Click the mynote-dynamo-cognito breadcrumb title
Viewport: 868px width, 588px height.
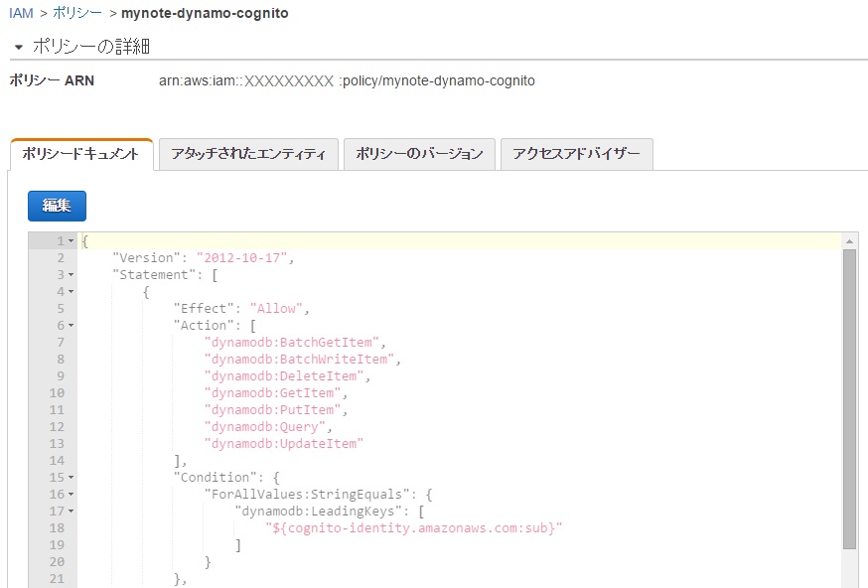205,13
